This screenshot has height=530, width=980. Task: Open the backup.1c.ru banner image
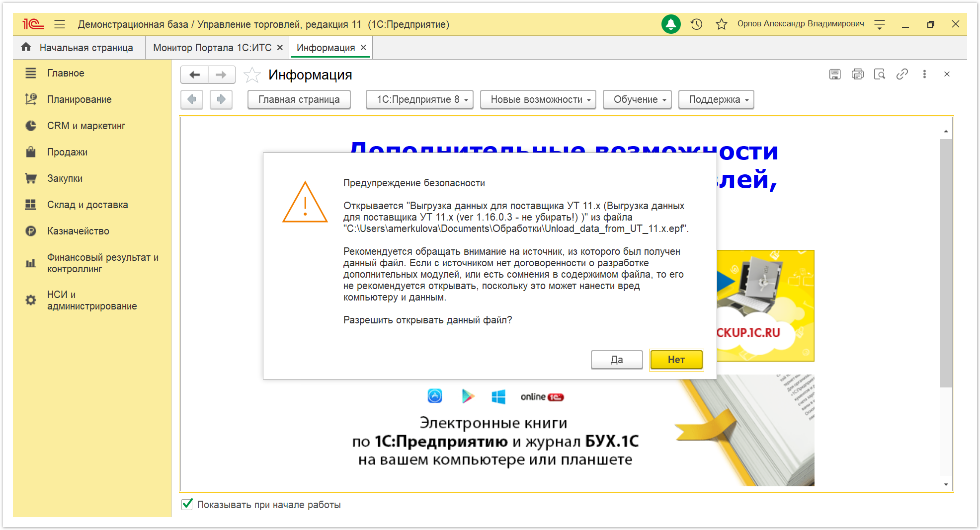click(x=765, y=305)
